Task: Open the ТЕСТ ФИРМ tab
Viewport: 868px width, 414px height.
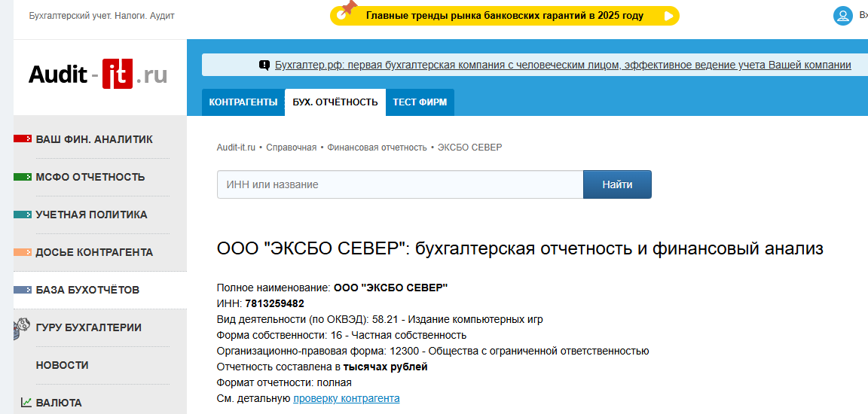Action: pyautogui.click(x=420, y=102)
